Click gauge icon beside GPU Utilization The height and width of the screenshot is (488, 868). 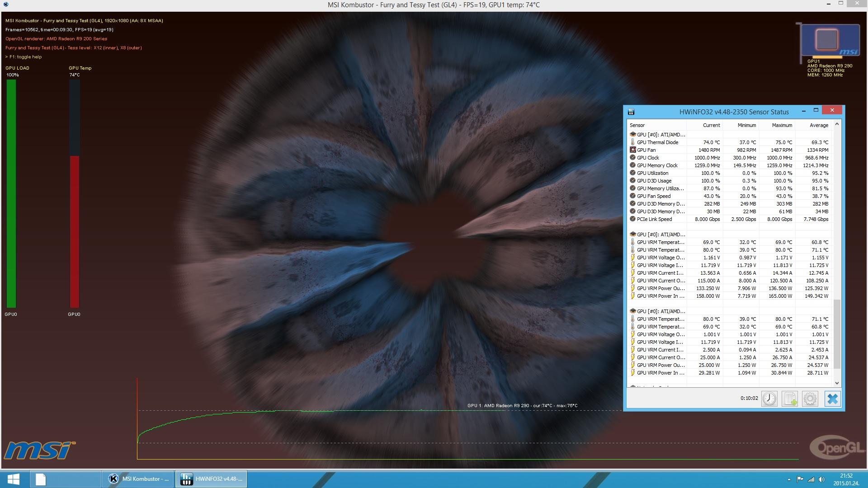[632, 173]
